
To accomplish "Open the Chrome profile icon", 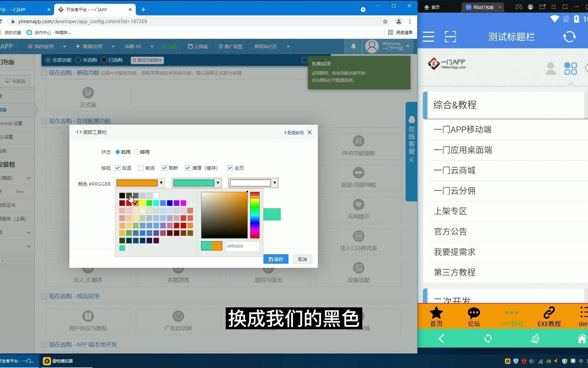I will click(398, 21).
